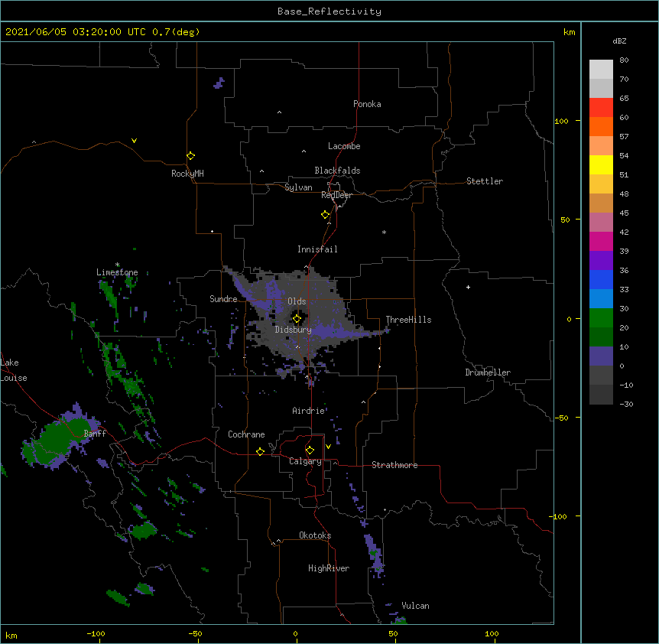Click the 50 km mark on bottom axis
659x644 pixels.
pos(393,633)
